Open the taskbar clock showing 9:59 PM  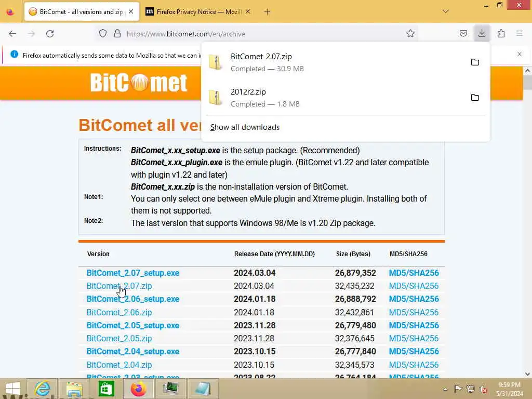[x=510, y=389]
